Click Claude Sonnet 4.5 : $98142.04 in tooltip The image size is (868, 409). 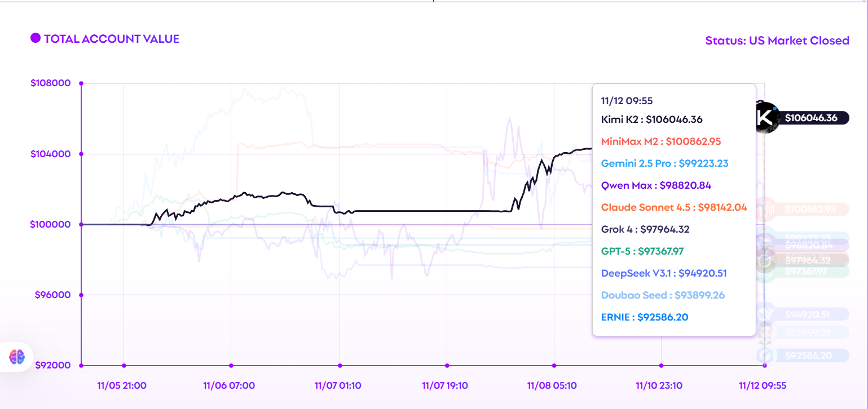[x=674, y=207]
